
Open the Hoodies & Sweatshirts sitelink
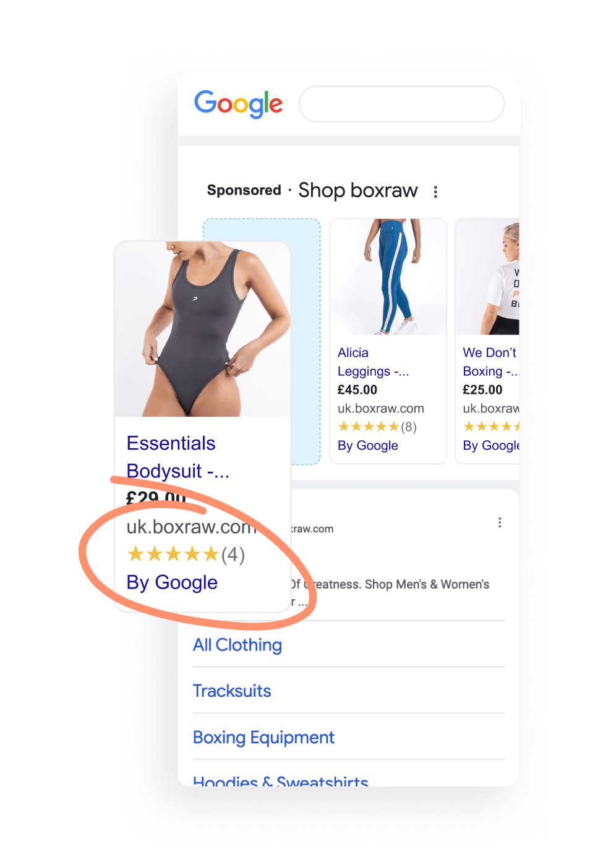point(281,780)
